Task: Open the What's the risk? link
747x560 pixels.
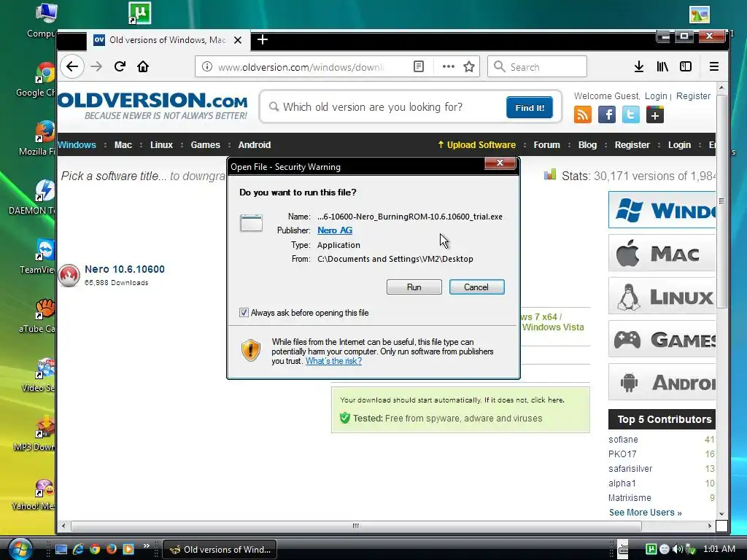Action: (333, 361)
